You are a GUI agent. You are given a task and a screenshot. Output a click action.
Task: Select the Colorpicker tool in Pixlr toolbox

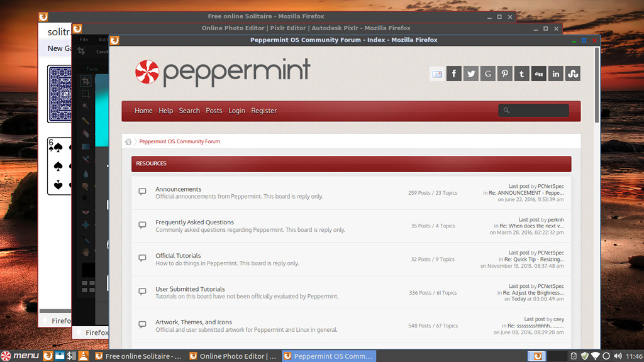click(86, 239)
